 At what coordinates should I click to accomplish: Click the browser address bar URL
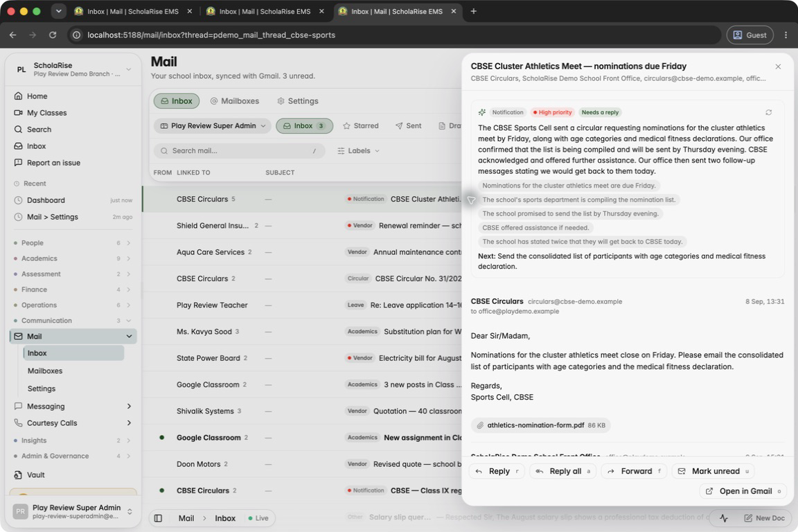(211, 35)
